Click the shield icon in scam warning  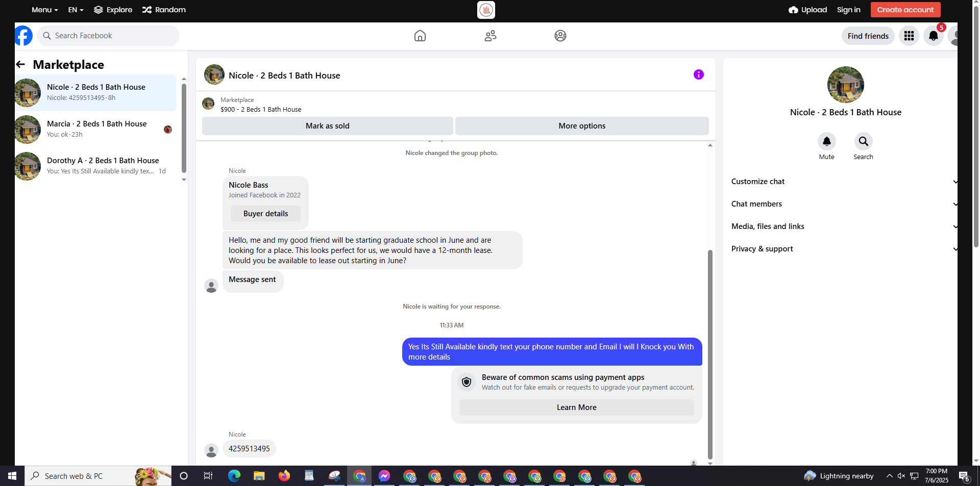point(467,382)
